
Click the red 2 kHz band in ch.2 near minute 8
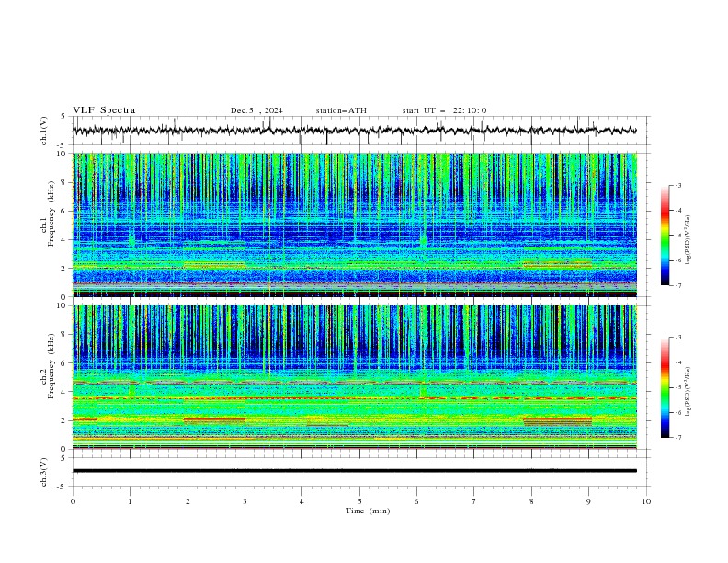tap(558, 419)
